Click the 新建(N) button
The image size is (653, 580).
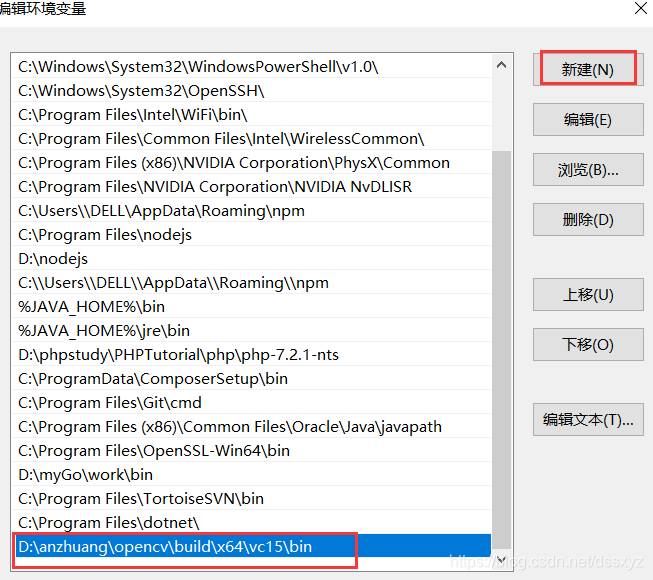(588, 69)
